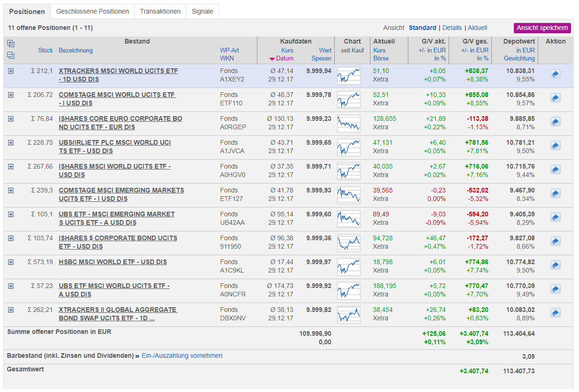Expand the ISHARES $ CORPORATE BOND row

11,238
